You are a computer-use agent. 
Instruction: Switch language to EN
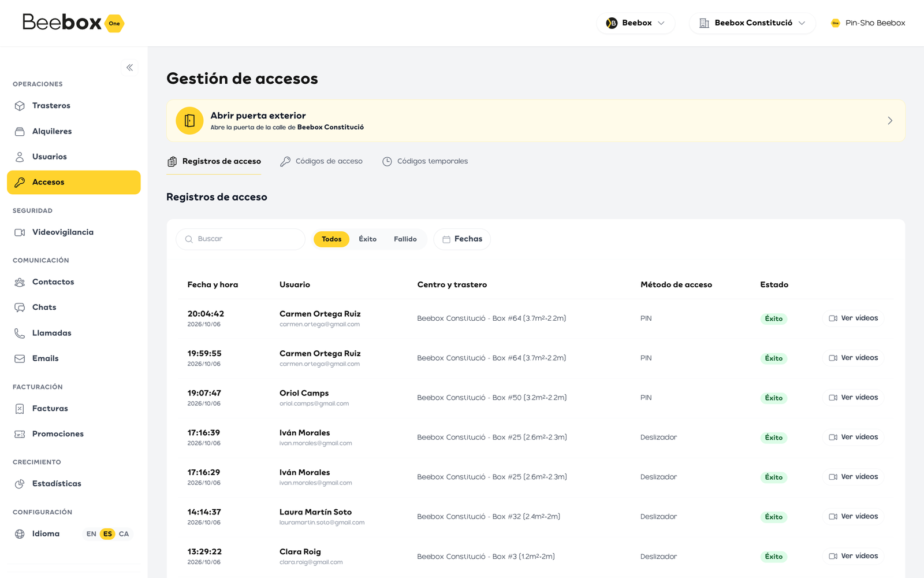pyautogui.click(x=91, y=534)
